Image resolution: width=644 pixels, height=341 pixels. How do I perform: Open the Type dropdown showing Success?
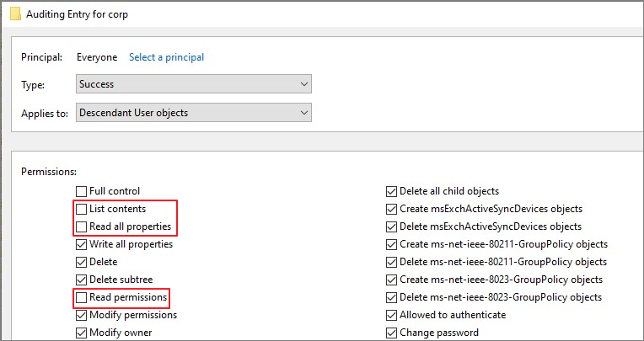[193, 84]
